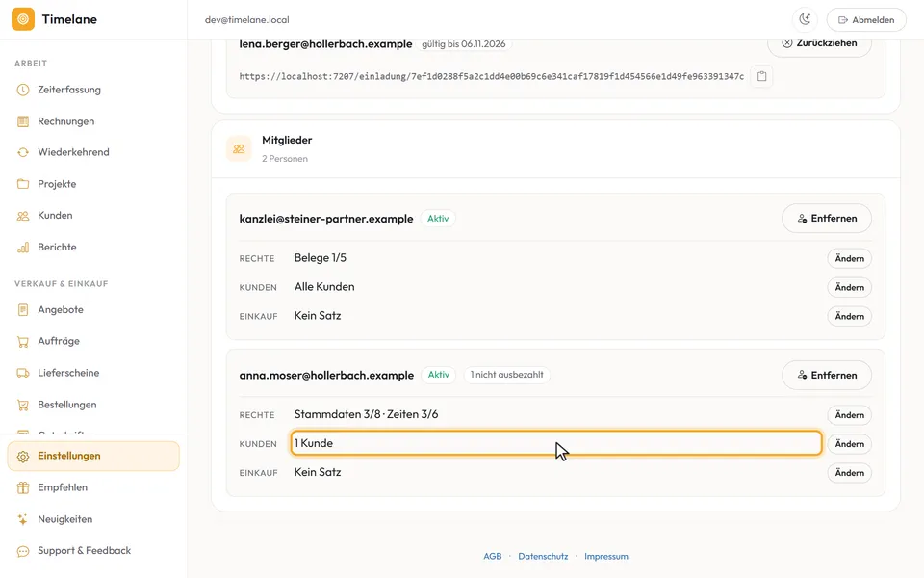Viewport: 924px width, 578px height.
Task: Change Rechte 'Stammdaten 3/8 · Zeiten 3/6'
Action: pos(849,415)
